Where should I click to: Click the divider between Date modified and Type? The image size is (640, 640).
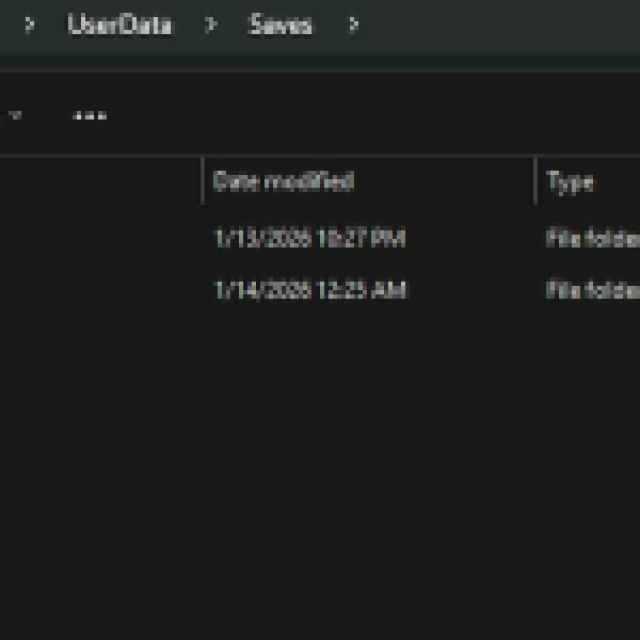coord(535,181)
